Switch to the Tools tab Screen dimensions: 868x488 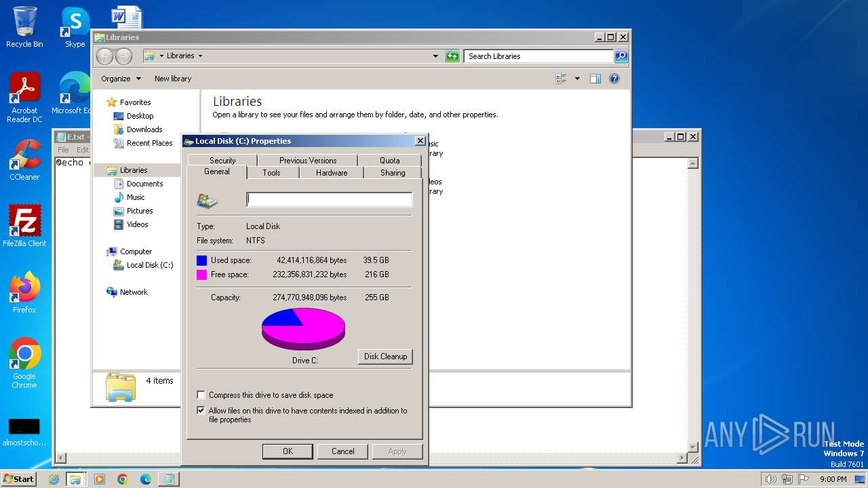271,173
